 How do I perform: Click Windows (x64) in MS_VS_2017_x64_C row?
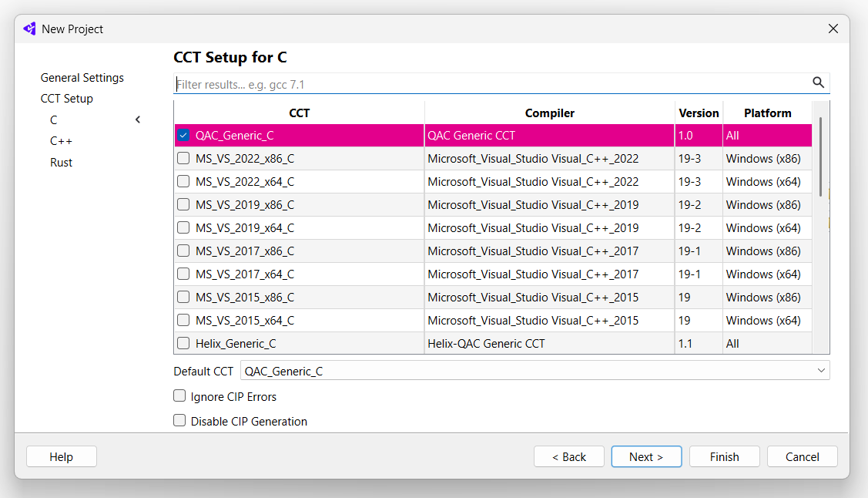pyautogui.click(x=767, y=274)
